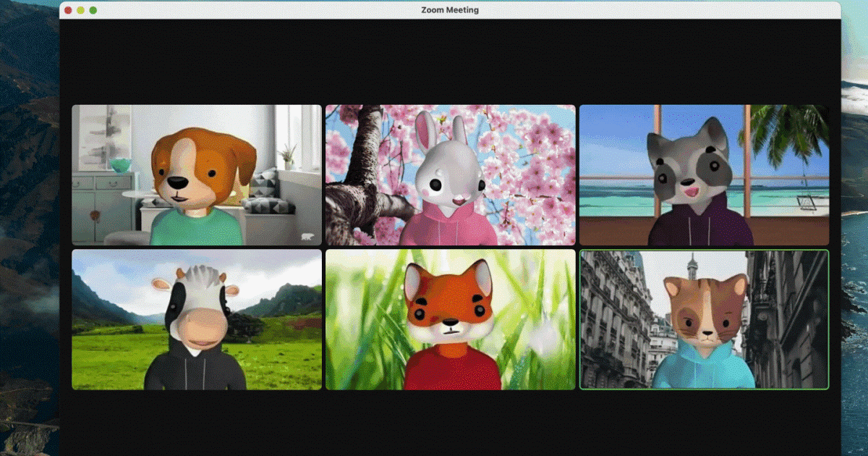Image resolution: width=868 pixels, height=456 pixels.
Task: Enter full screen with the green button
Action: tap(93, 10)
